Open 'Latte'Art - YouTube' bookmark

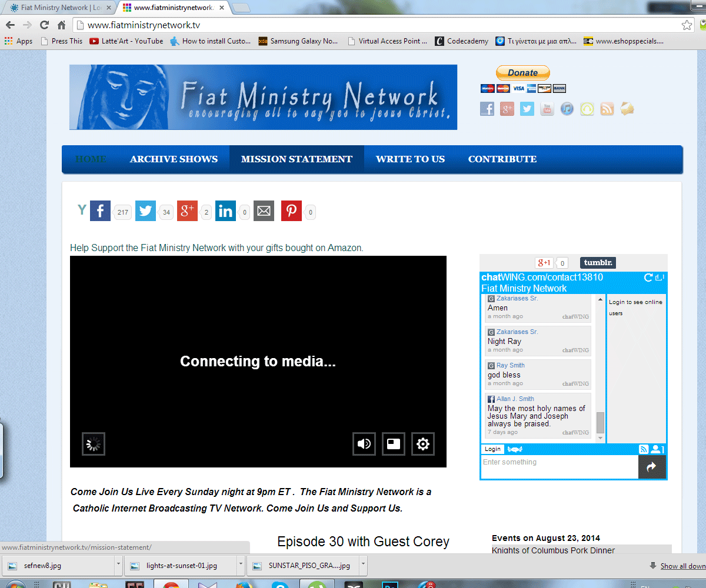[x=126, y=41]
